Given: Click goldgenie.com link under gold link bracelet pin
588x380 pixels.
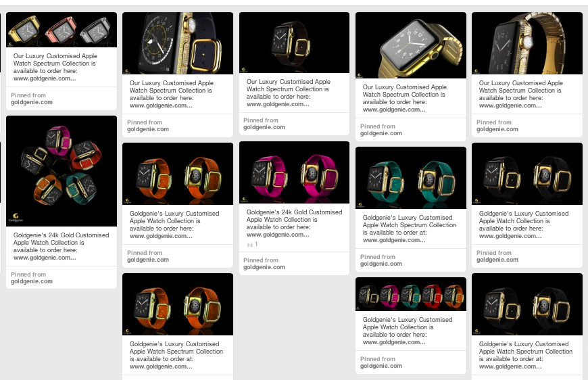Looking at the screenshot, I should click(381, 133).
